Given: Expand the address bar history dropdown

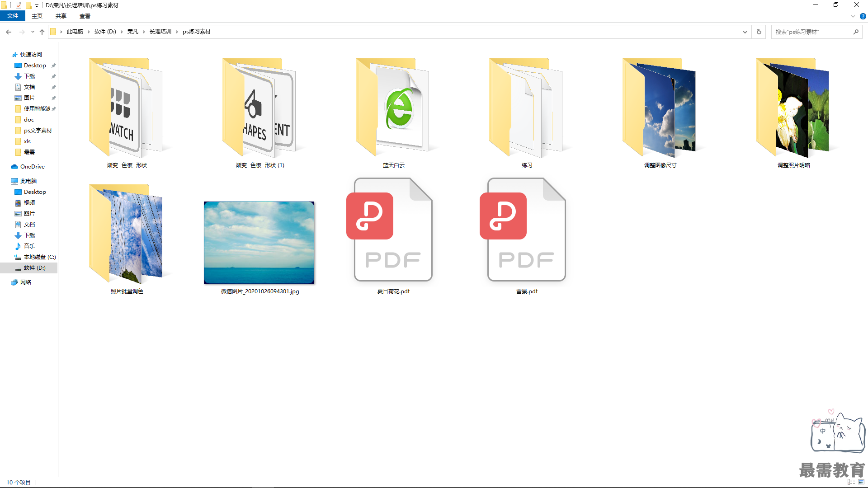Looking at the screenshot, I should click(x=745, y=32).
